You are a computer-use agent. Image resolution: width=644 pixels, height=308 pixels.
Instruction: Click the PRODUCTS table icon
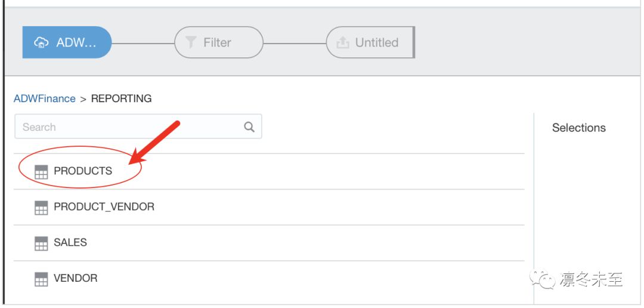pyautogui.click(x=41, y=171)
